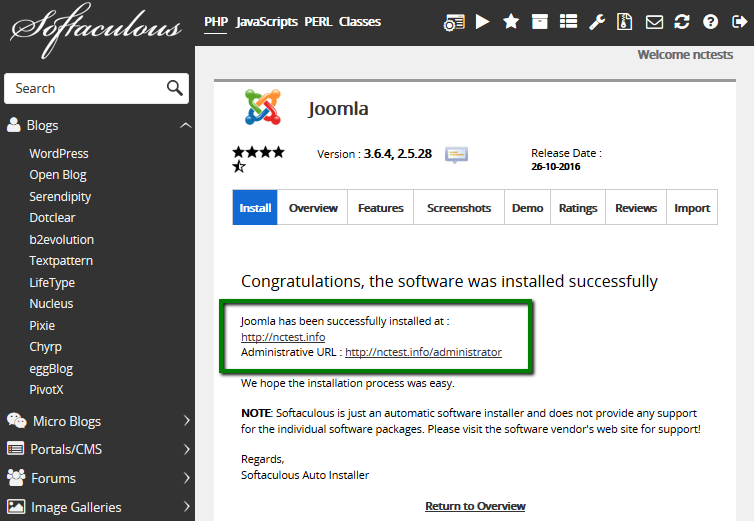Click the task list icon
The height and width of the screenshot is (521, 754).
pyautogui.click(x=568, y=22)
